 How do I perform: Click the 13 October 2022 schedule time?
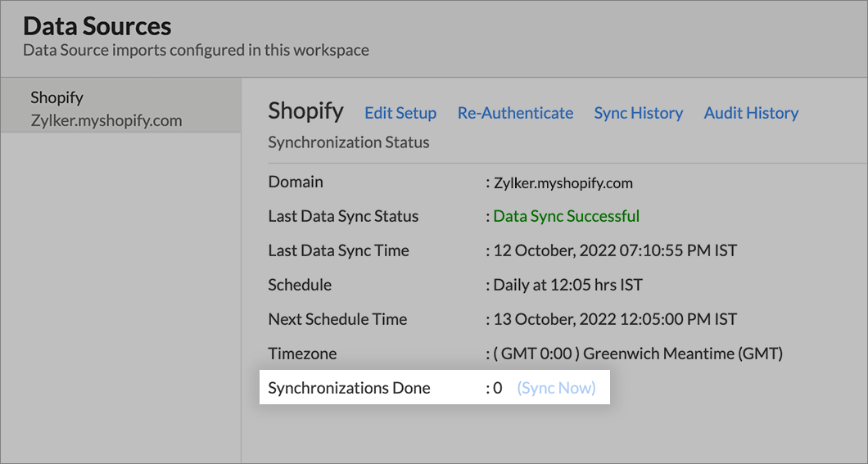coord(615,319)
